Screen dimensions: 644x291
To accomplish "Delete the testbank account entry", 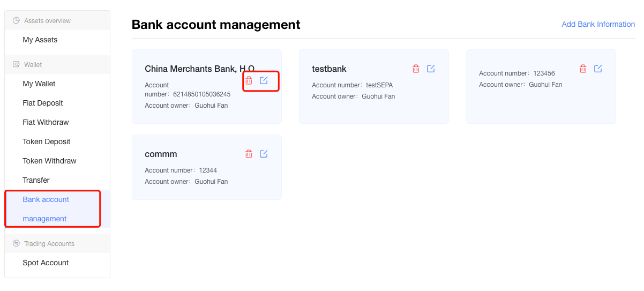I will pyautogui.click(x=416, y=69).
